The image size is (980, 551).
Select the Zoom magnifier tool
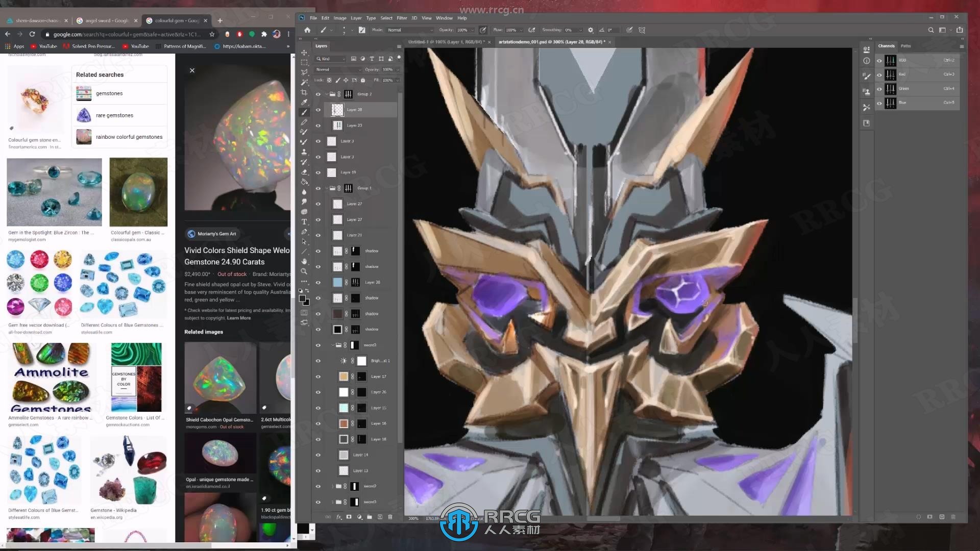304,271
